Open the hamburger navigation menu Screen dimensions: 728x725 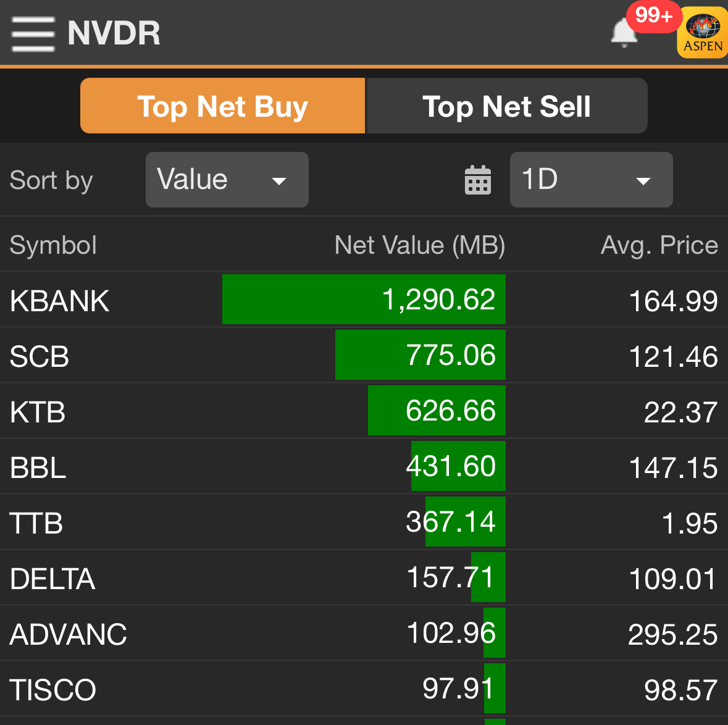(x=33, y=33)
